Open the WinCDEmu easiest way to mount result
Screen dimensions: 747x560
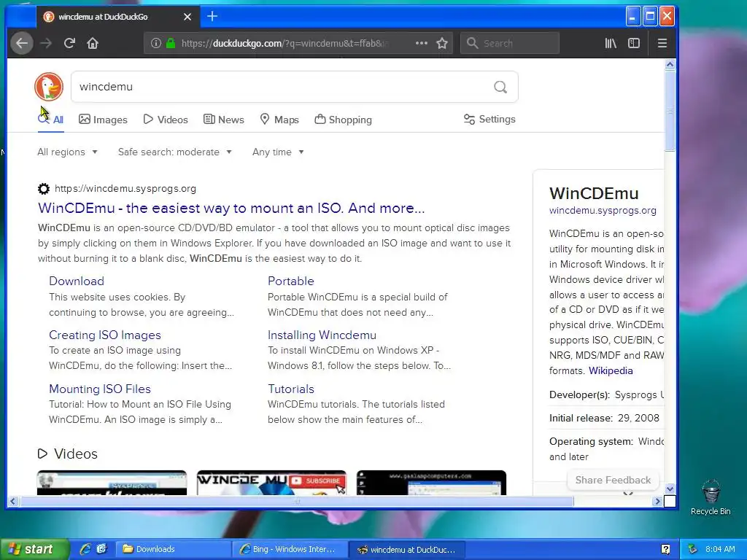coord(231,208)
